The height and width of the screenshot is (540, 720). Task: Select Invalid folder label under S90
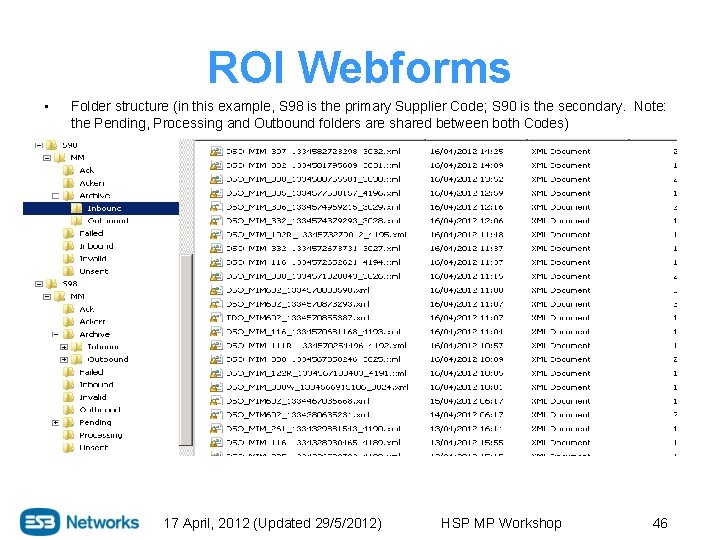coord(93,259)
